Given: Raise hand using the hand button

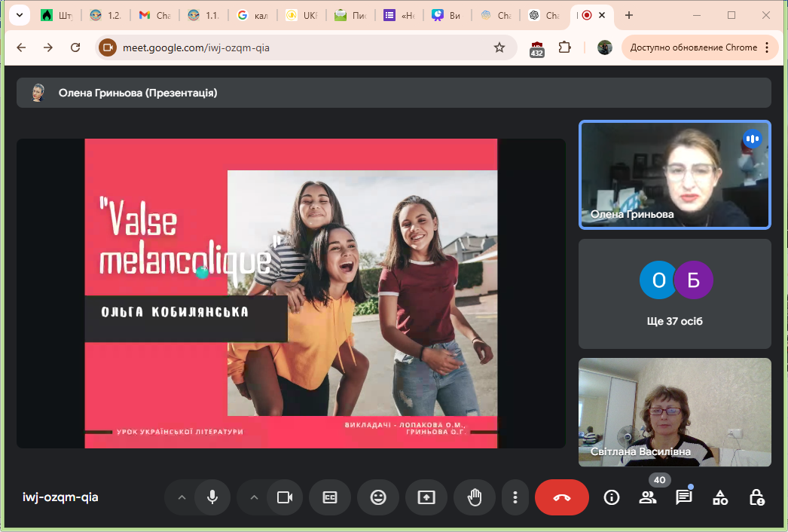Looking at the screenshot, I should point(474,497).
